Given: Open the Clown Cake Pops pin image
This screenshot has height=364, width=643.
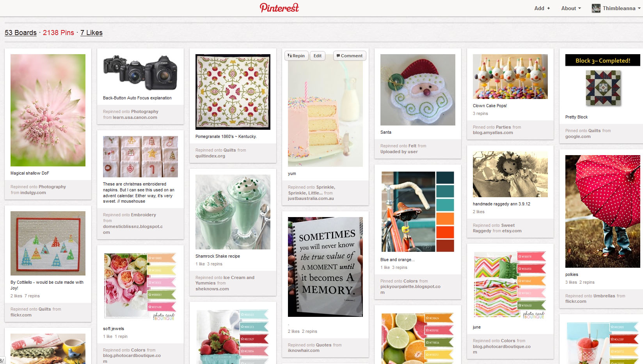Looking at the screenshot, I should coord(510,76).
